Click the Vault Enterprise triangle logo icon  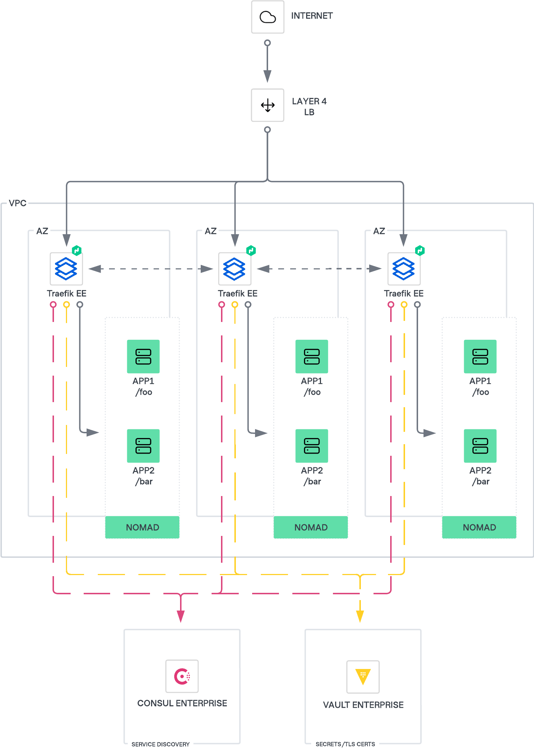[x=363, y=677]
